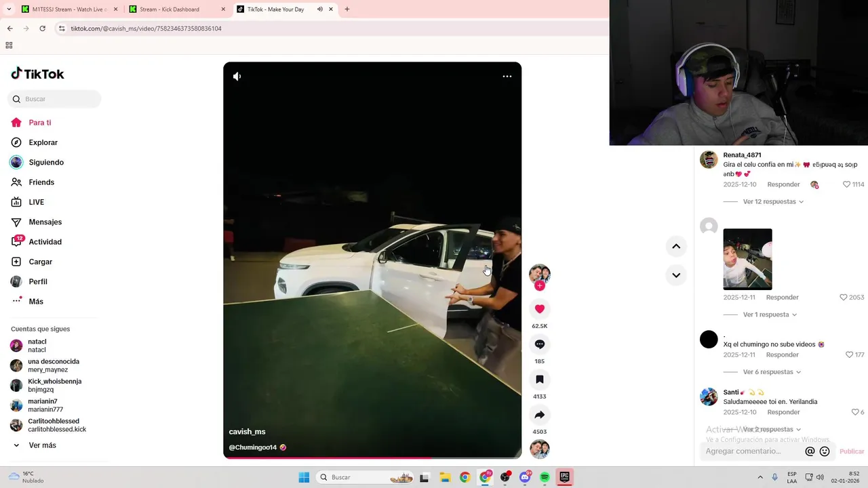The image size is (868, 488).
Task: Open the emoji picker in the comment box
Action: tap(825, 451)
